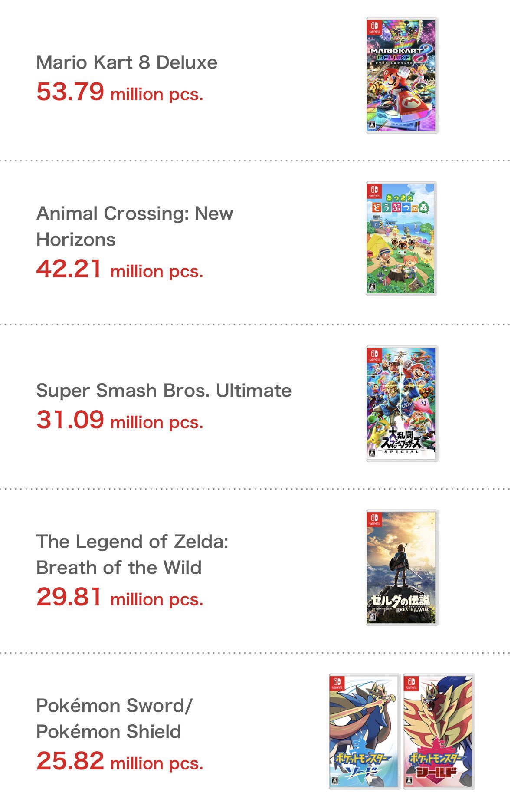Open the Pokémon Sword box art
Screen dimensions: 511x812
[x=364, y=731]
